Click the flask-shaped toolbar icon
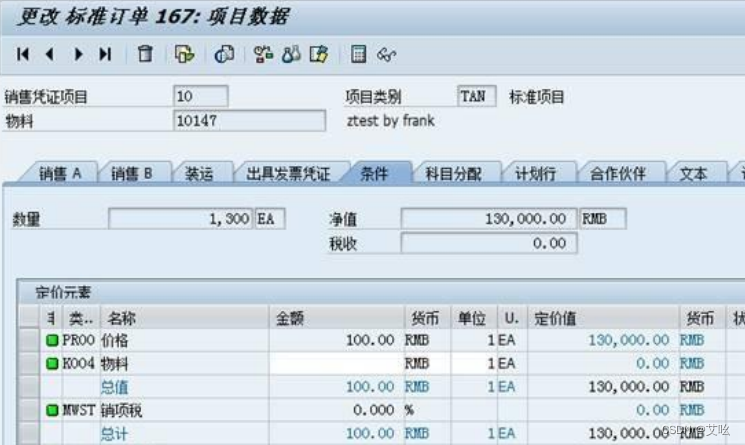Viewport: 745px width, 445px height. [x=291, y=54]
